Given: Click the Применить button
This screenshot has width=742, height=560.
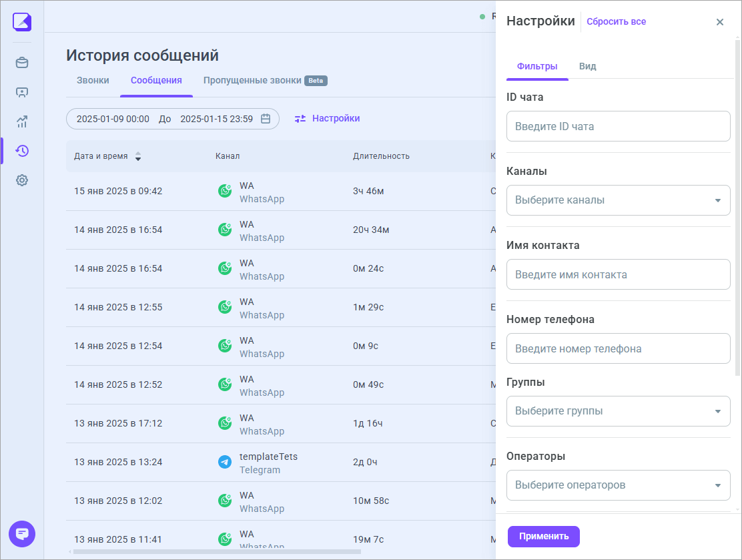Looking at the screenshot, I should pyautogui.click(x=544, y=537).
